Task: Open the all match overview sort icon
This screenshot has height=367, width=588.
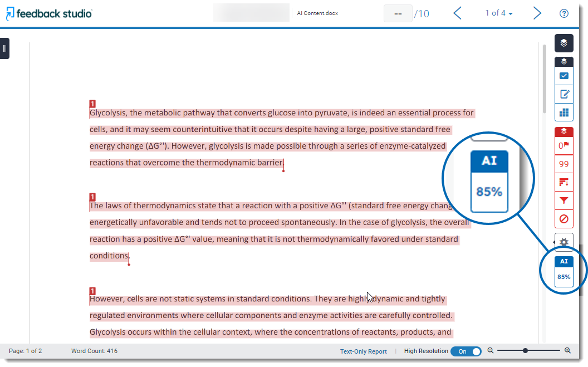Action: pos(563,182)
